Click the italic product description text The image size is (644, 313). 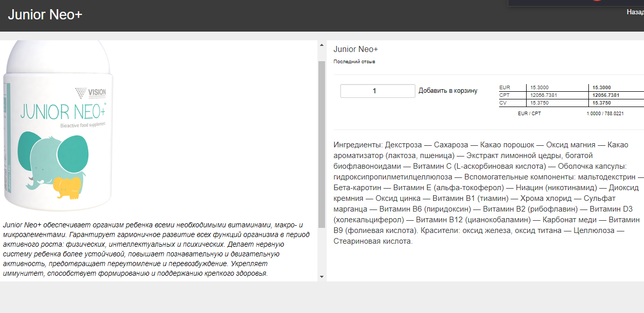[156, 249]
